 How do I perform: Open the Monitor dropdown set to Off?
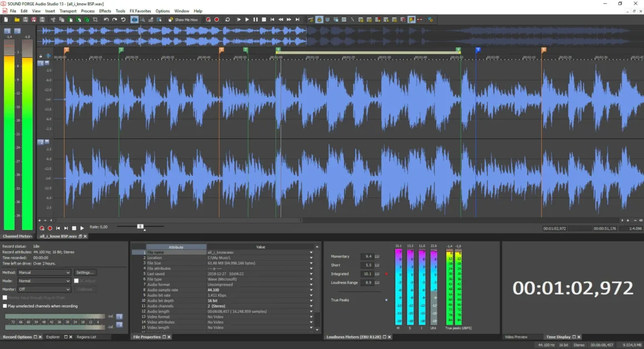44,289
